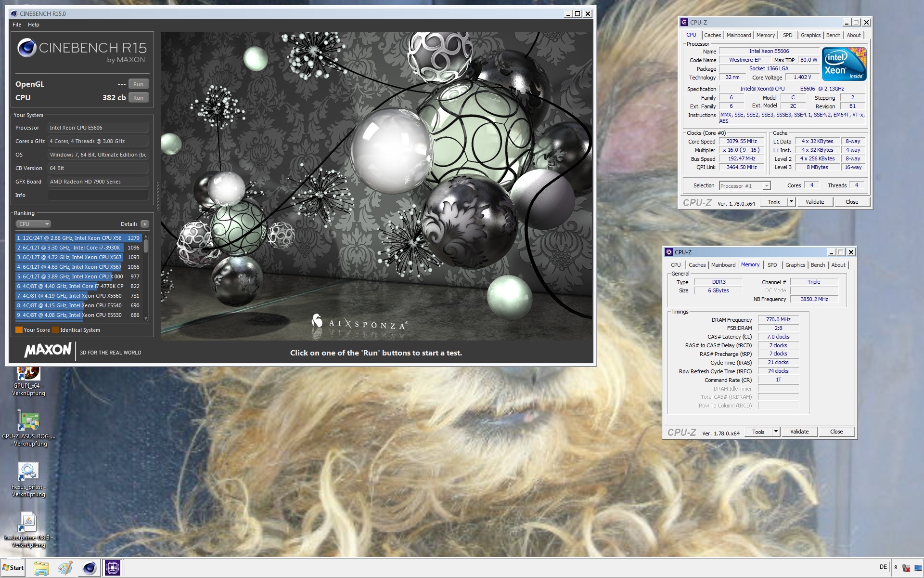Click the Info input field
Viewport: 924px width, 578px height.
click(x=98, y=195)
